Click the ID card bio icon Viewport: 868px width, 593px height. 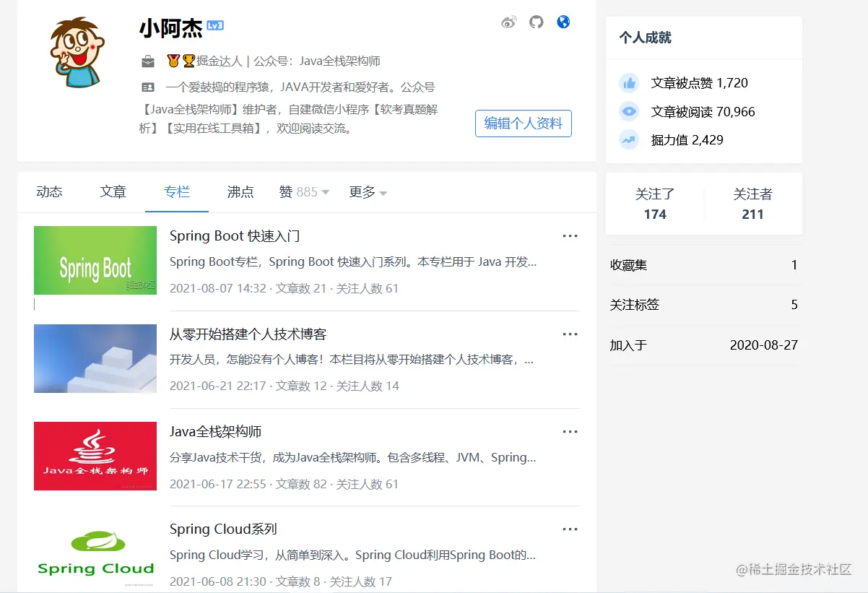click(x=147, y=87)
